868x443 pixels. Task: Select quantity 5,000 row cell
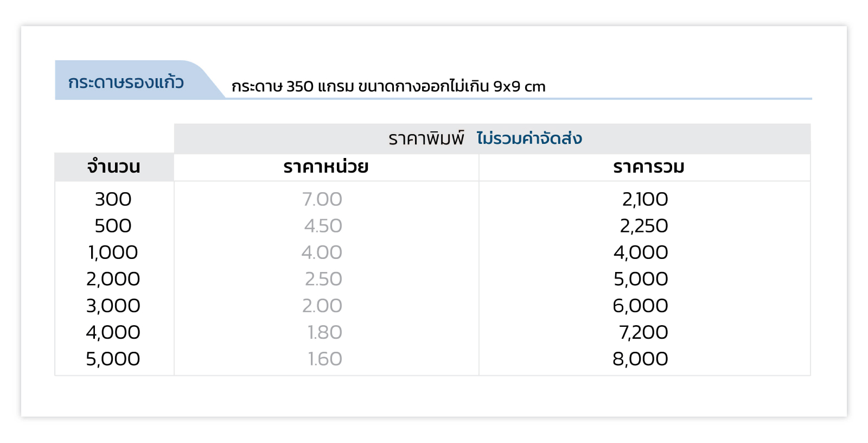(x=113, y=359)
